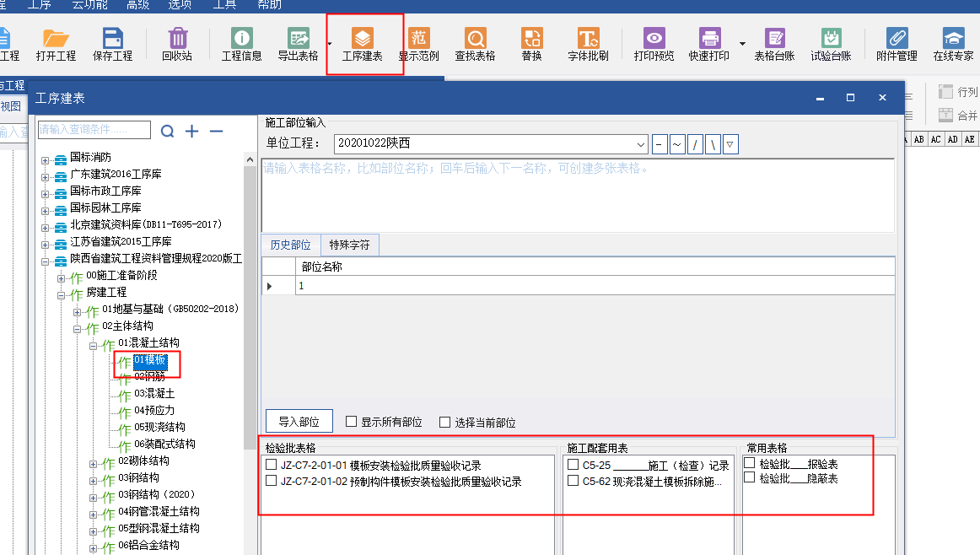
Task: Open the 云功能 menu
Action: (90, 5)
